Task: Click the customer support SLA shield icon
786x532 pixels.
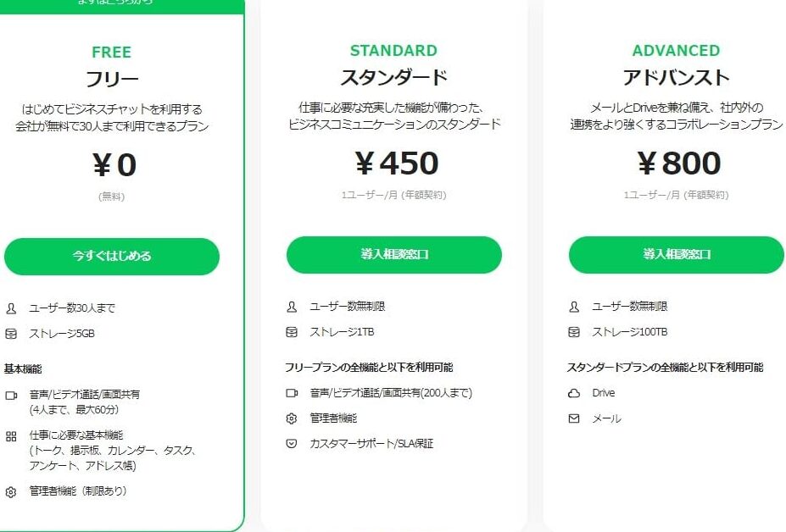Action: point(292,444)
